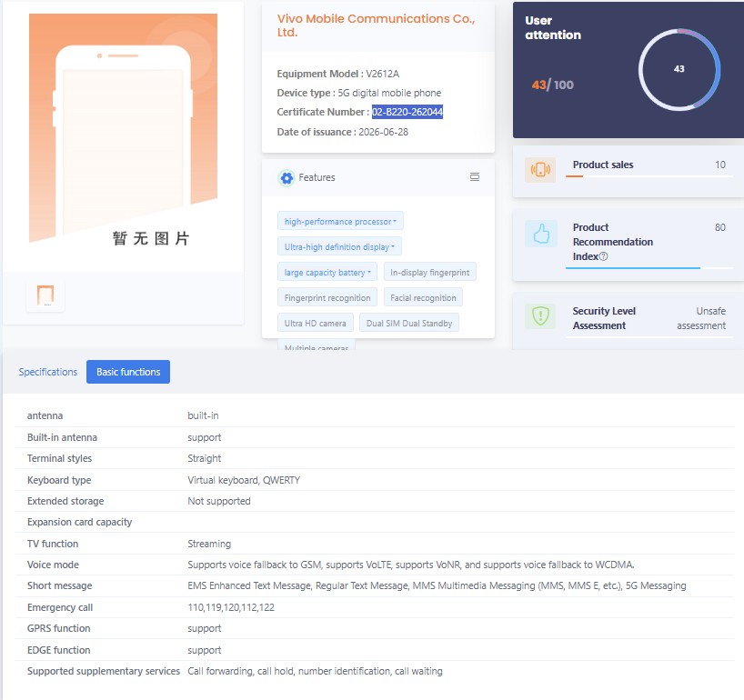Click the antenna row value built-in
The width and height of the screenshot is (744, 700).
pos(203,415)
